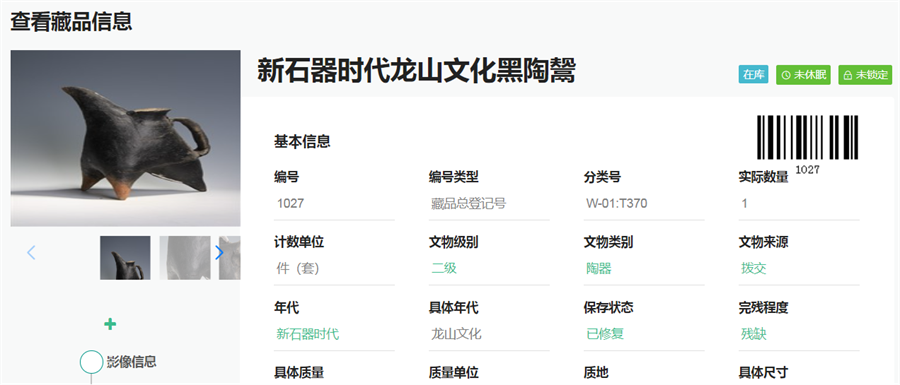
Task: Open the 文物来源 value 拨交
Action: [754, 268]
